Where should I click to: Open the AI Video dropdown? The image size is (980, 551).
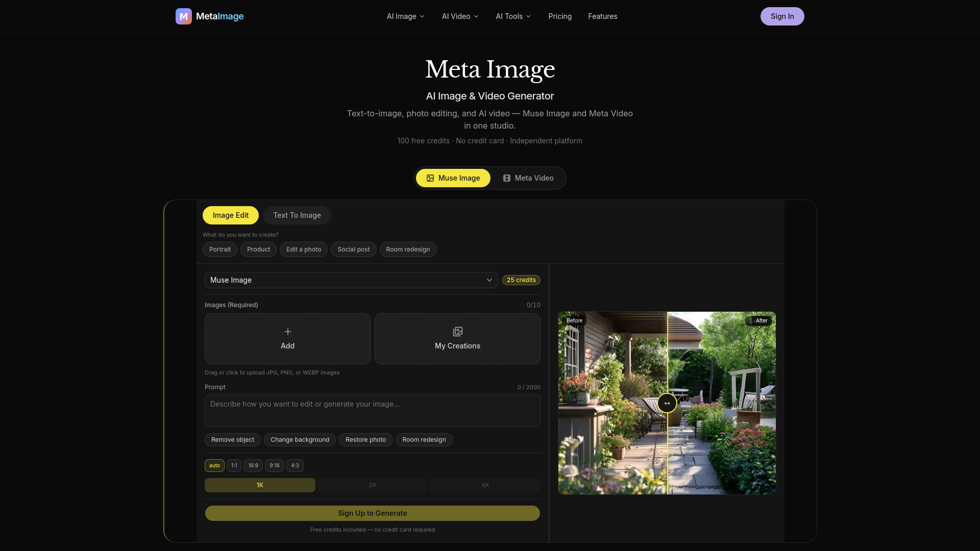460,16
